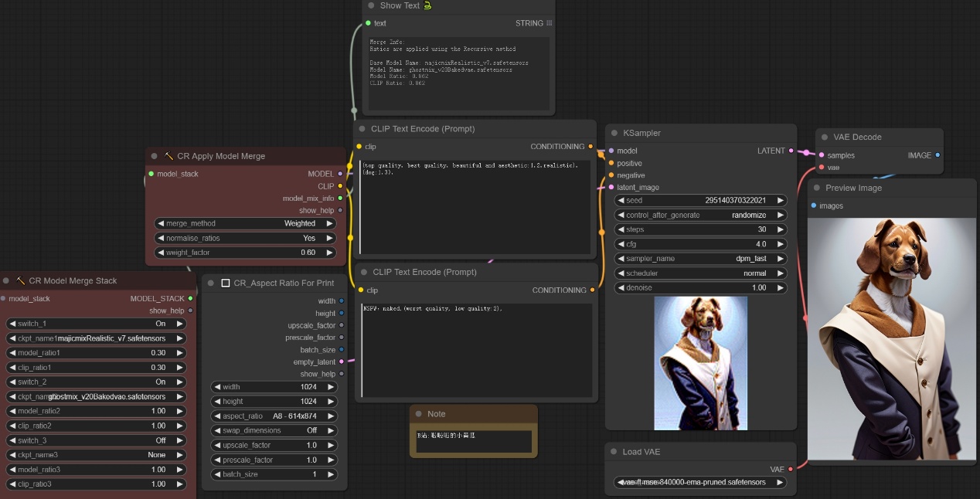Toggle switch_3 currently set to Off
This screenshot has height=499, width=980.
click(x=97, y=440)
